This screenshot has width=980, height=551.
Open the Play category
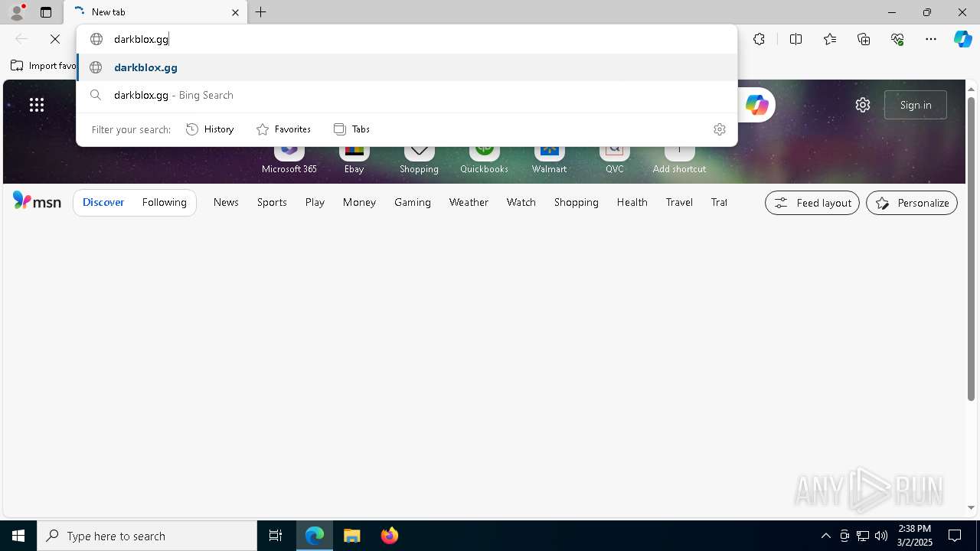(315, 203)
